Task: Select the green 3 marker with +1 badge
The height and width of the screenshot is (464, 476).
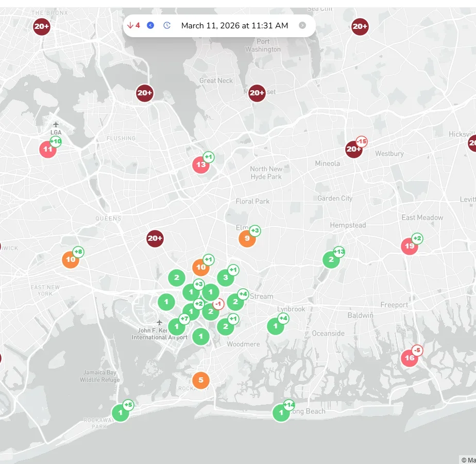Action: [225, 278]
